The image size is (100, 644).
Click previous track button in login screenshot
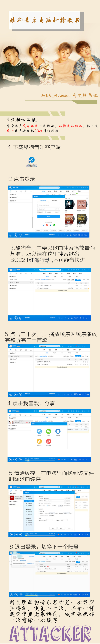point(11,235)
